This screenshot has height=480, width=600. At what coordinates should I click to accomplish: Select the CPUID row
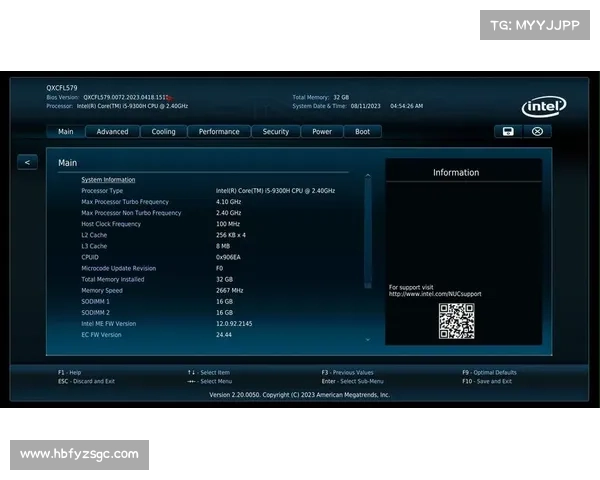tap(161, 257)
